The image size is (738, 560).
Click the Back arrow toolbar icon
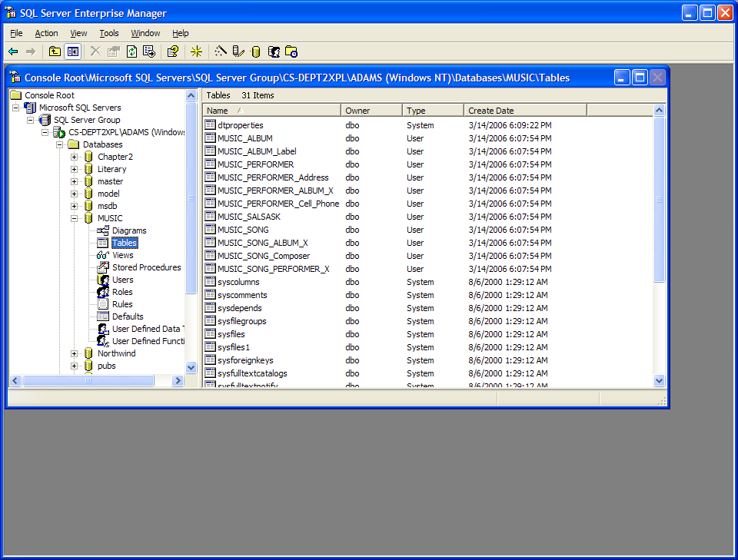pyautogui.click(x=13, y=51)
